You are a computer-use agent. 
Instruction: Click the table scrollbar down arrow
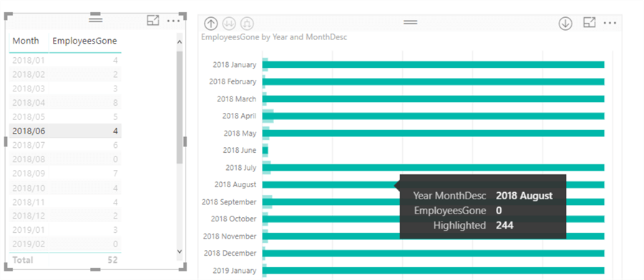click(x=179, y=251)
